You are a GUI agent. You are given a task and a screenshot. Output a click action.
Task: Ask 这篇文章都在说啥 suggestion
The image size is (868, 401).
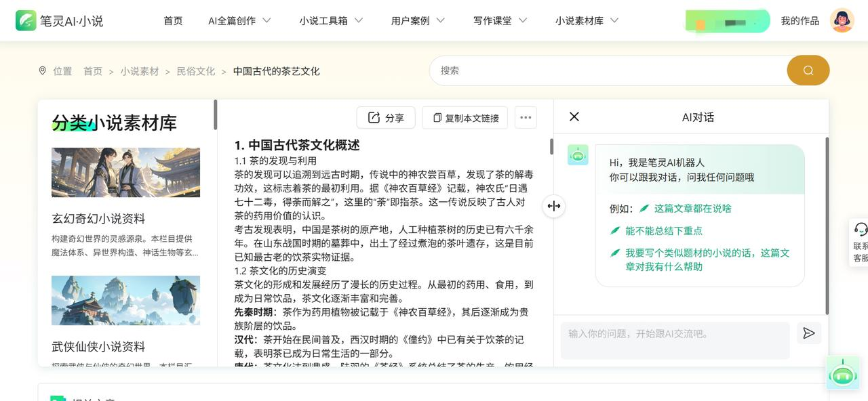693,208
